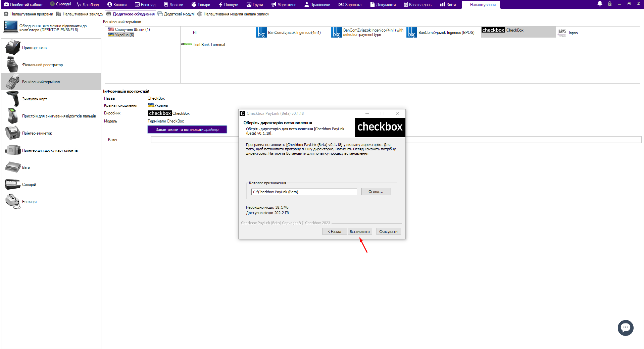644x349 pixels.
Task: Close the Checkbox PayLink installer window
Action: [398, 113]
